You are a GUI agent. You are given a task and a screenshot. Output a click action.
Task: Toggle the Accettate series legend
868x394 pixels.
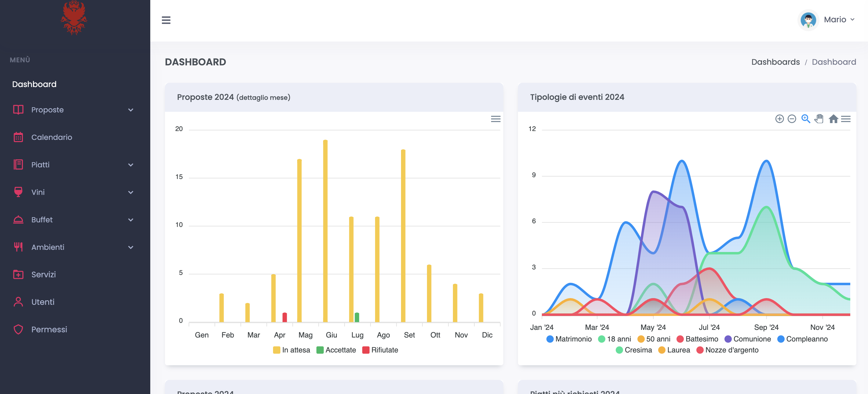(x=336, y=350)
